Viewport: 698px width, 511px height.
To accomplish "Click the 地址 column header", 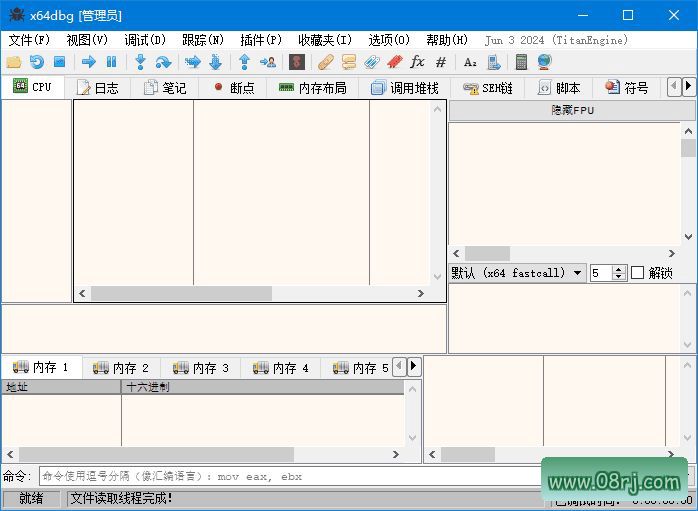I will 61,387.
